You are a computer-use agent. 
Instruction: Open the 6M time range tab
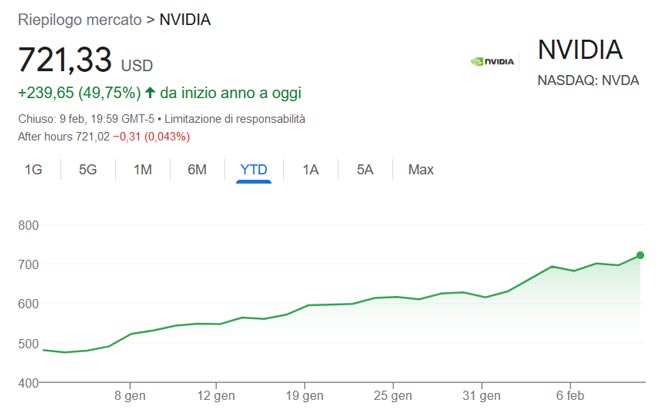pyautogui.click(x=197, y=170)
